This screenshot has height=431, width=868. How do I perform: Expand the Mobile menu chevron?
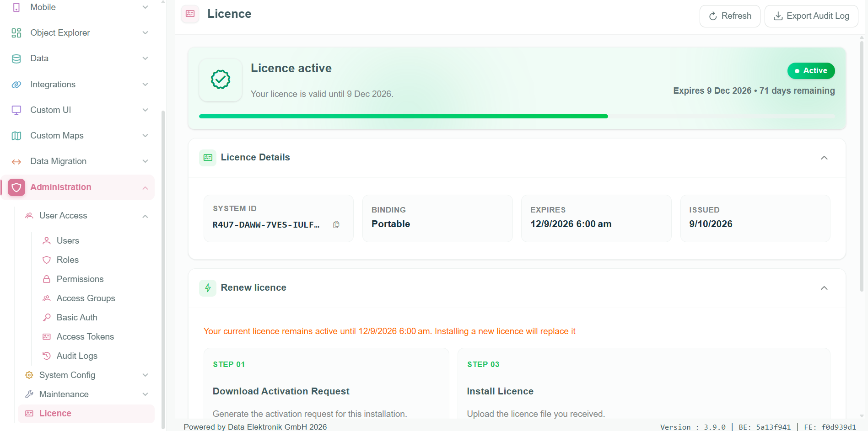click(x=145, y=7)
